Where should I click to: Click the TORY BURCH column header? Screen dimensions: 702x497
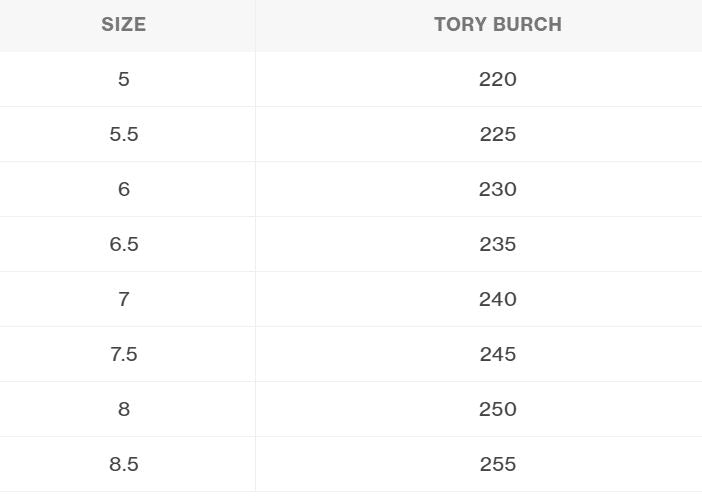[497, 25]
